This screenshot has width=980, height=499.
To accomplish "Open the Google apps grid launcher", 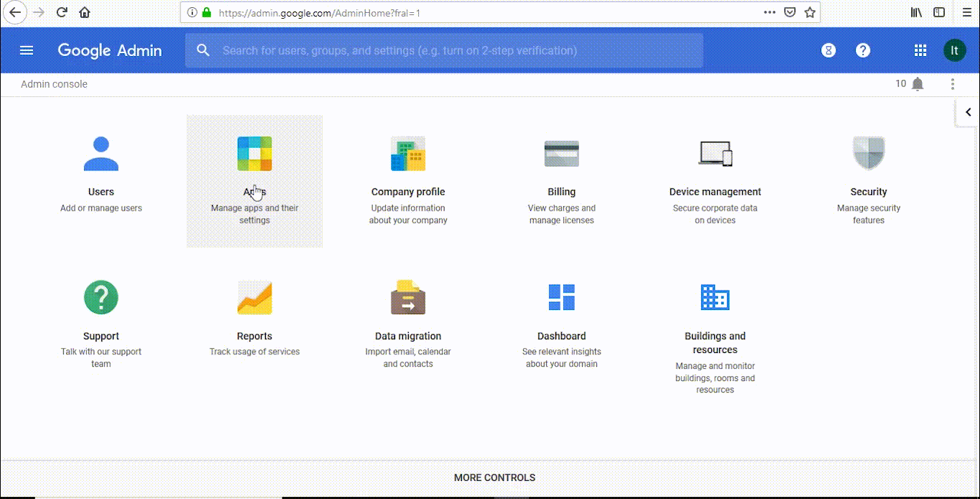I will click(920, 50).
